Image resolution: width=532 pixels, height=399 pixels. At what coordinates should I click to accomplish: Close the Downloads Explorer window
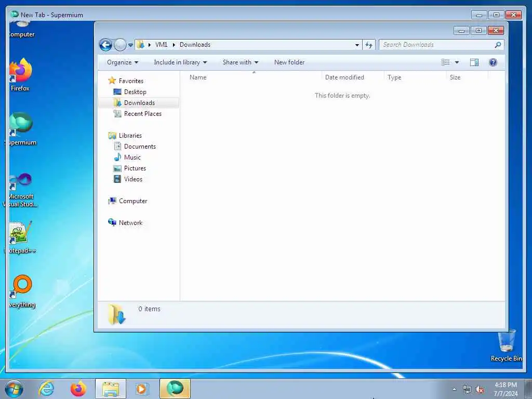(x=496, y=31)
